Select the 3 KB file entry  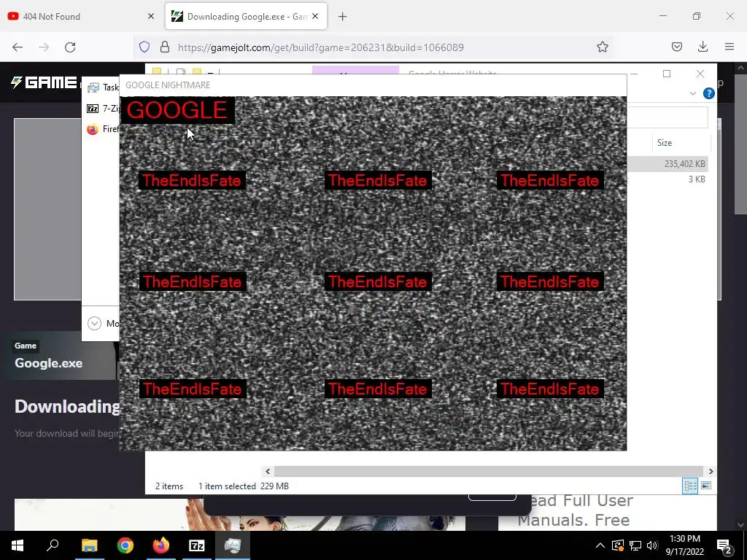tap(667, 179)
